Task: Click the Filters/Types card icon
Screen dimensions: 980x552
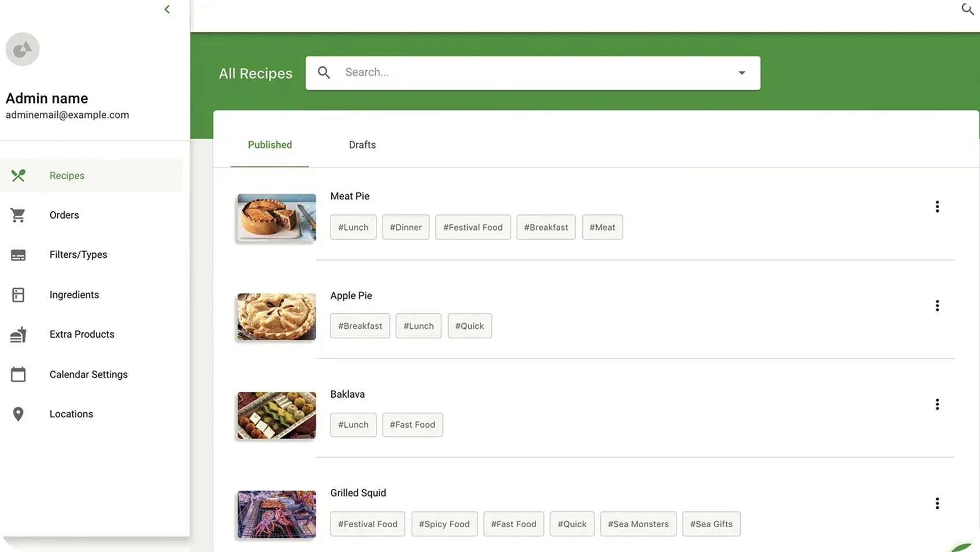Action: coord(18,255)
